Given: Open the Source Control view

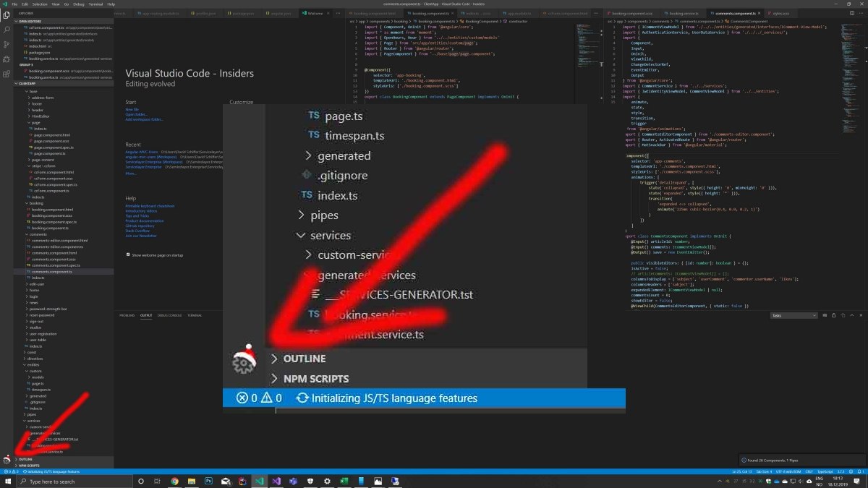Looking at the screenshot, I should click(7, 44).
